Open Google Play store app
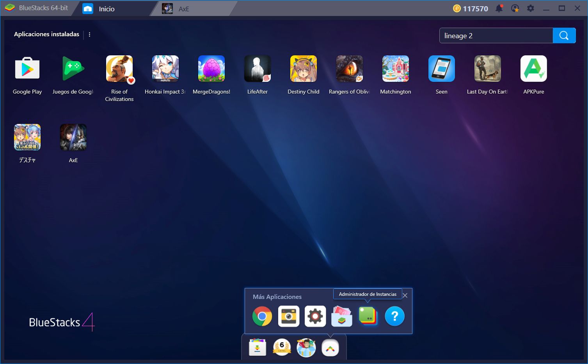 [x=27, y=69]
